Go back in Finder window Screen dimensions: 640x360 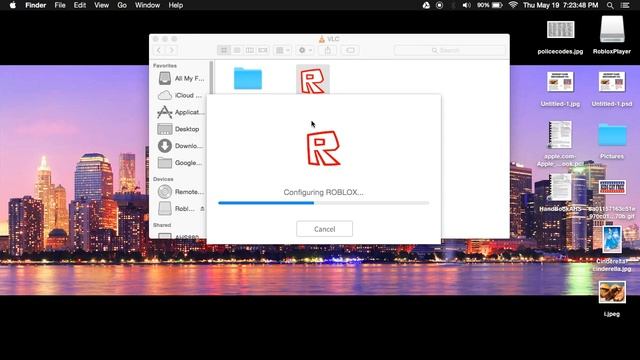coord(159,50)
